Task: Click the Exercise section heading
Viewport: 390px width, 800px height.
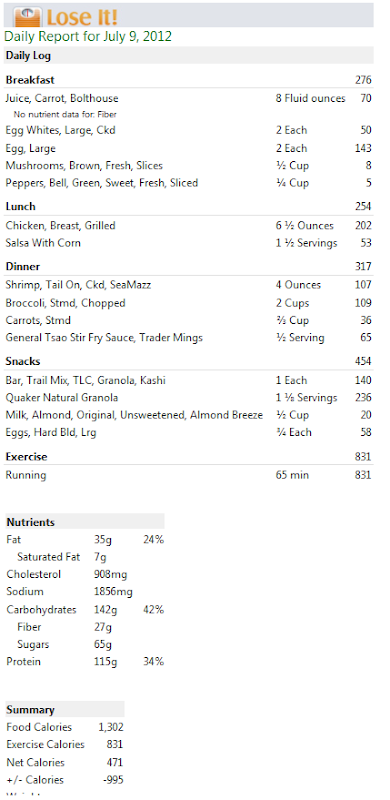Action: tap(26, 457)
